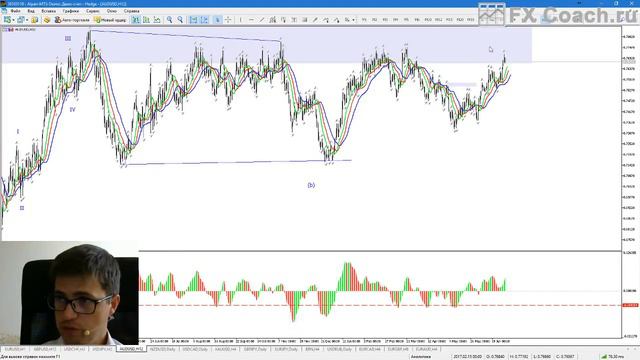Select the crosshair tool
This screenshot has width=640, height=360.
tap(228, 20)
